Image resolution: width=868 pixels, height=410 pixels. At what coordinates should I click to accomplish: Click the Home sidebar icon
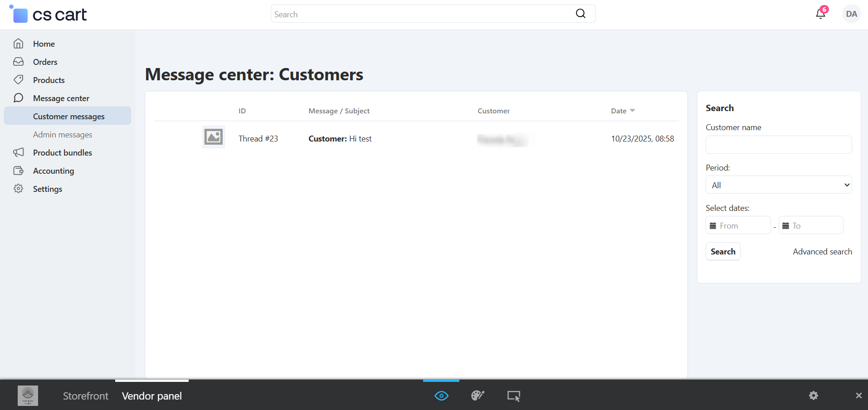point(19,44)
